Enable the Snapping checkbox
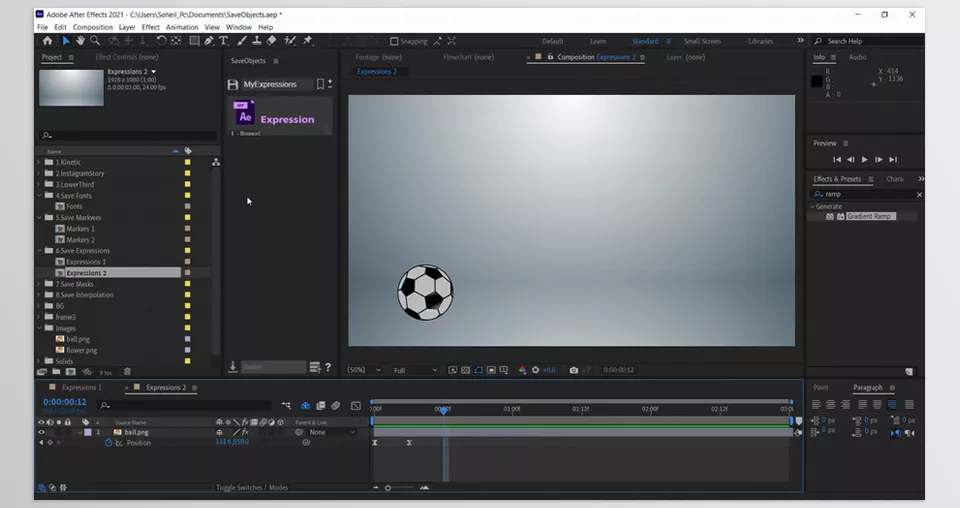The height and width of the screenshot is (508, 960). click(394, 41)
